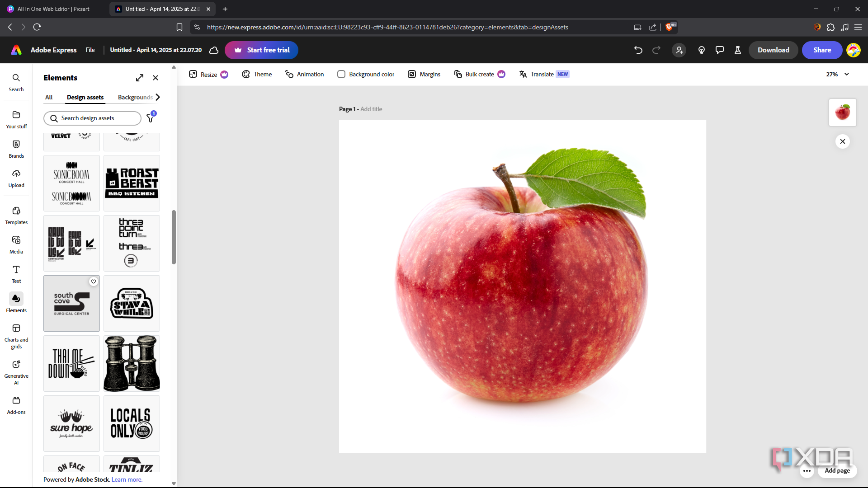Favorite the South Cove logo asset
868x488 pixels.
coord(94,282)
